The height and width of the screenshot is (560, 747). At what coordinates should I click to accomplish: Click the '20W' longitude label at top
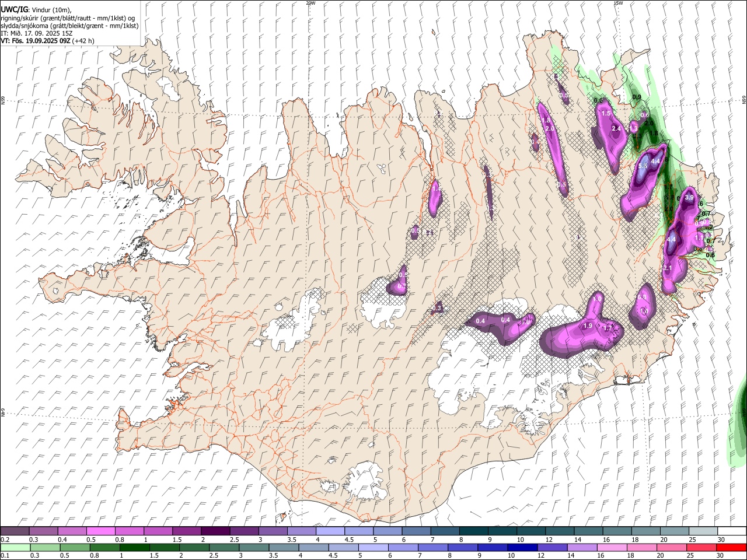tap(310, 3)
